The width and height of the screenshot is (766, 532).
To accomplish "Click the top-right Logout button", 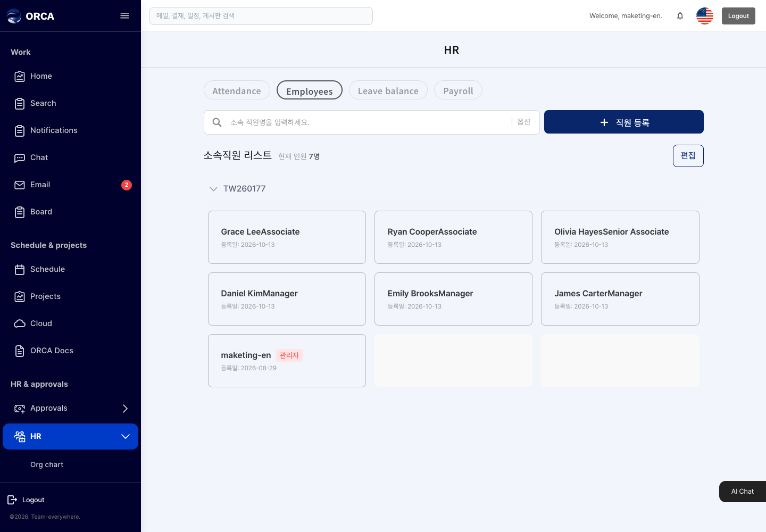I will (738, 16).
